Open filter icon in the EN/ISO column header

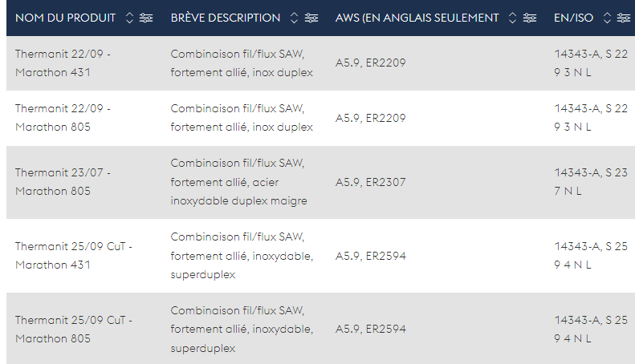coord(624,18)
